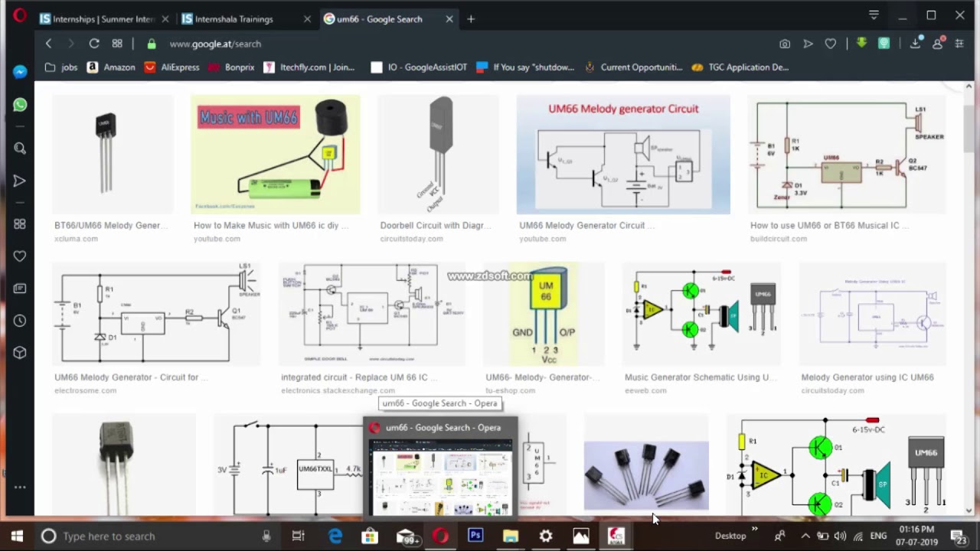Open the sidebar search icon
The width and height of the screenshot is (980, 551).
click(20, 148)
